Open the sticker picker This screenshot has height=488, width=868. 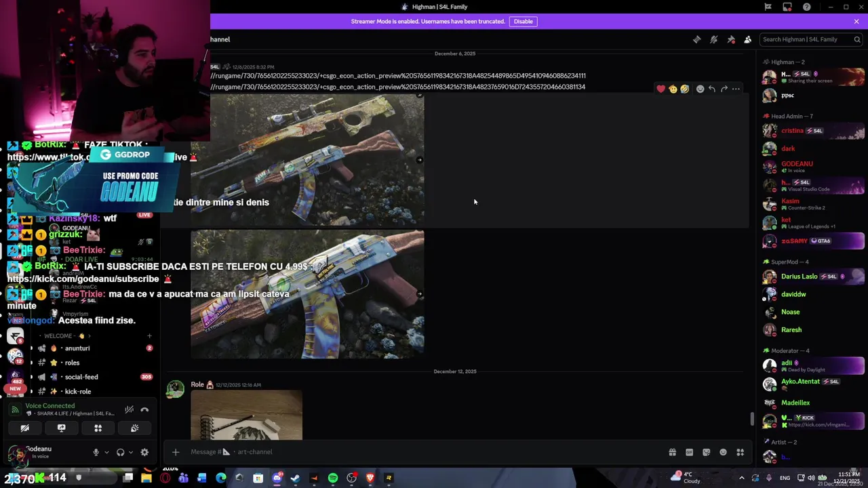tap(706, 452)
